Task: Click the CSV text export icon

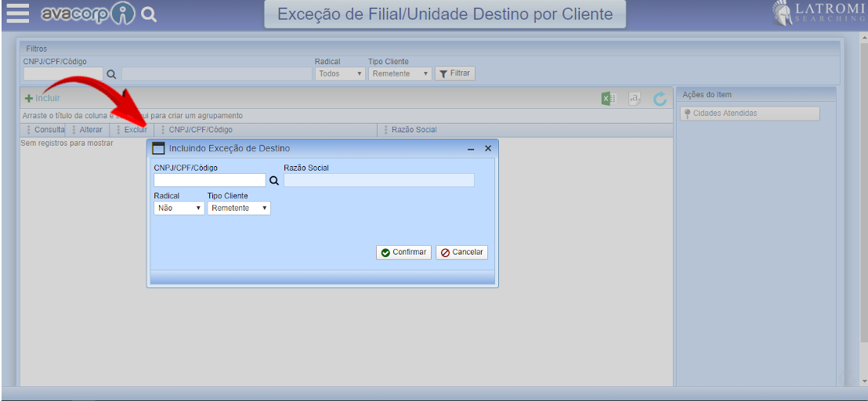Action: 635,99
